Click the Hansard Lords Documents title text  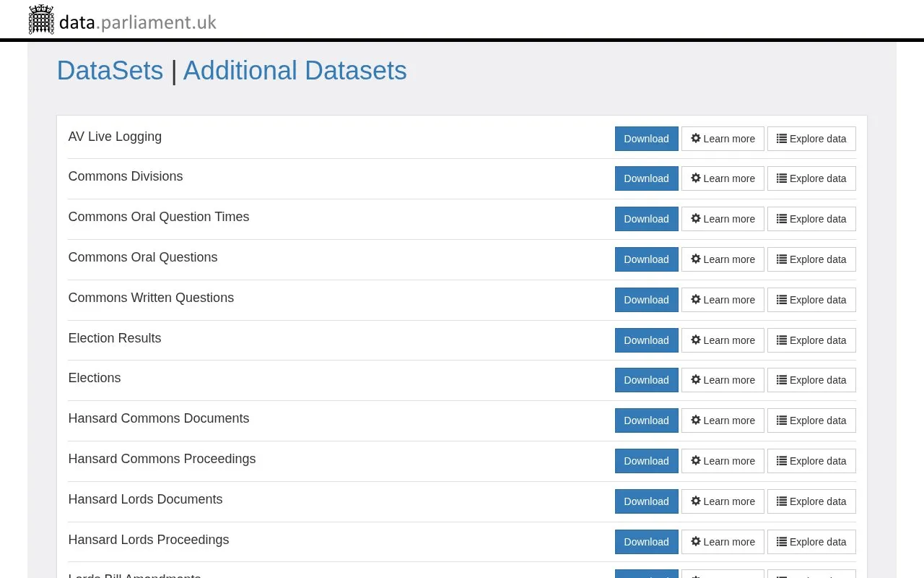tap(145, 500)
